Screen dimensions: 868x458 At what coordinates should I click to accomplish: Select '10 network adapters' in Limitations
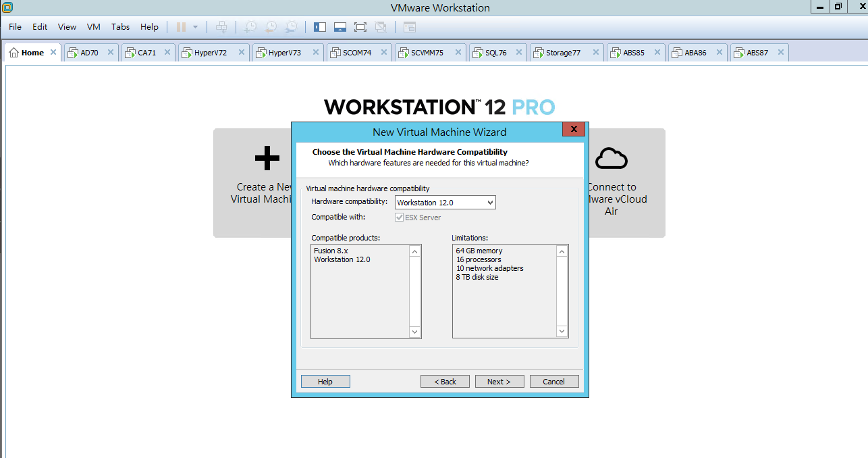coord(489,268)
